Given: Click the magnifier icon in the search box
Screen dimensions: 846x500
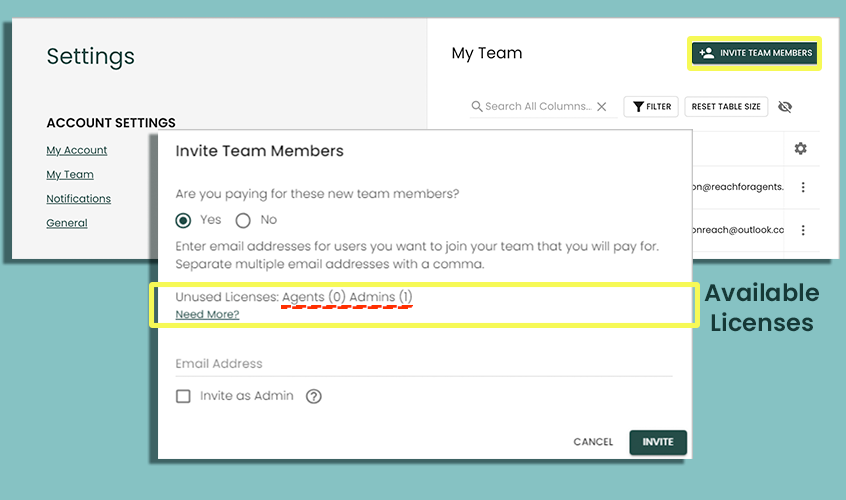Looking at the screenshot, I should (x=477, y=107).
